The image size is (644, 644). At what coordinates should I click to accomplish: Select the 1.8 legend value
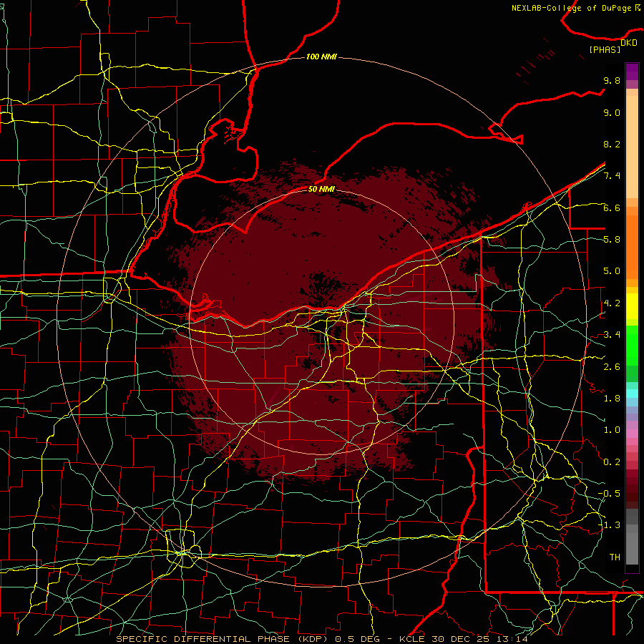pos(612,399)
